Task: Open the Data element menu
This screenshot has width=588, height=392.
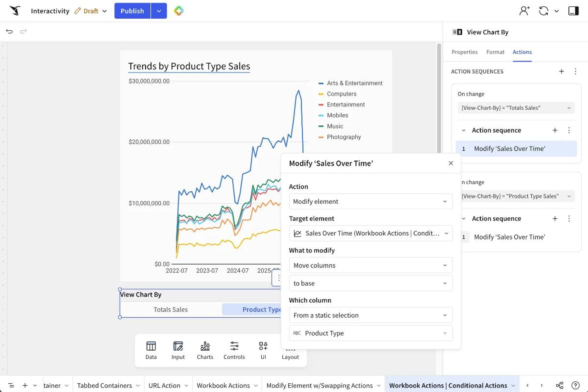Action: (x=151, y=350)
